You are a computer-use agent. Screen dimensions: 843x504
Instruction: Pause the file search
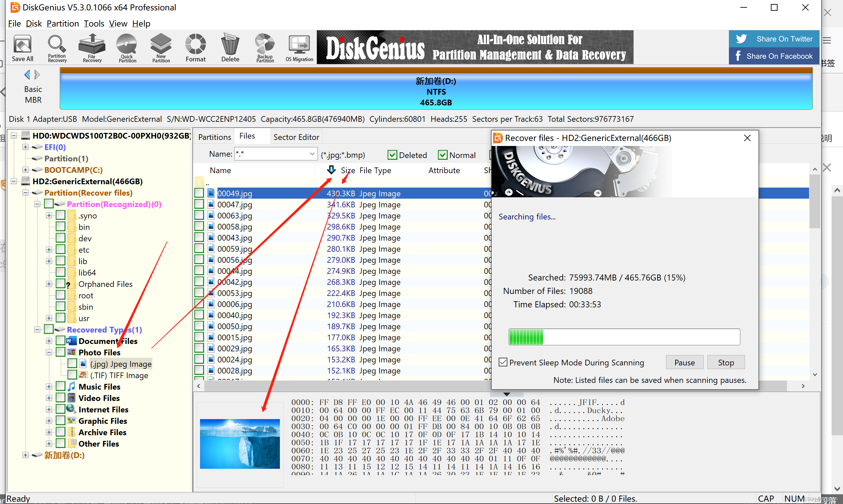tap(684, 362)
